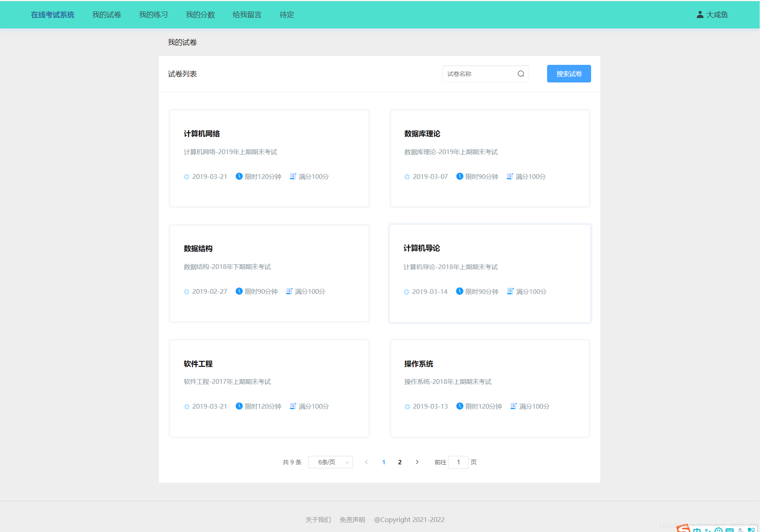Click 限时120分钟 on 操作系统 card

click(x=484, y=406)
